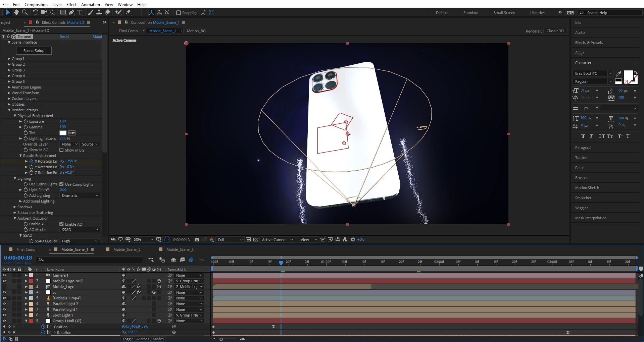
Task: Click the Frame Blending timeline icon
Action: (x=182, y=260)
